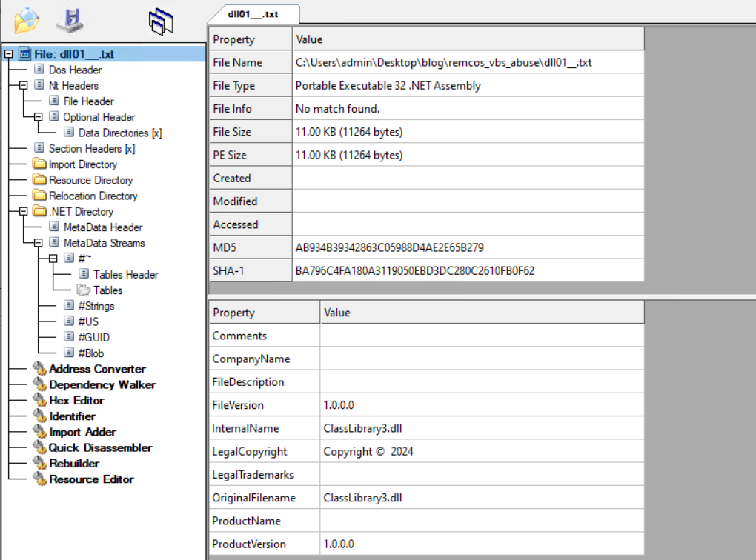Click the MD5 hash value cell
The image size is (756, 560).
pos(389,247)
